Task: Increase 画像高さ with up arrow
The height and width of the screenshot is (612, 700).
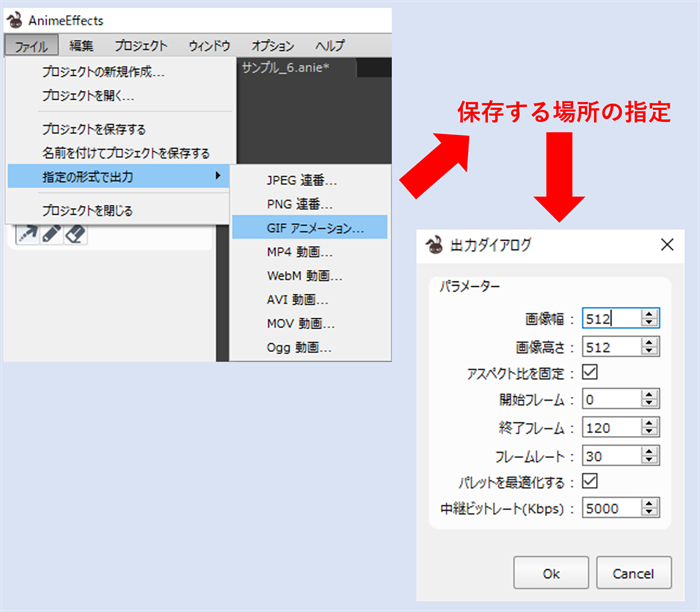Action: pyautogui.click(x=650, y=342)
